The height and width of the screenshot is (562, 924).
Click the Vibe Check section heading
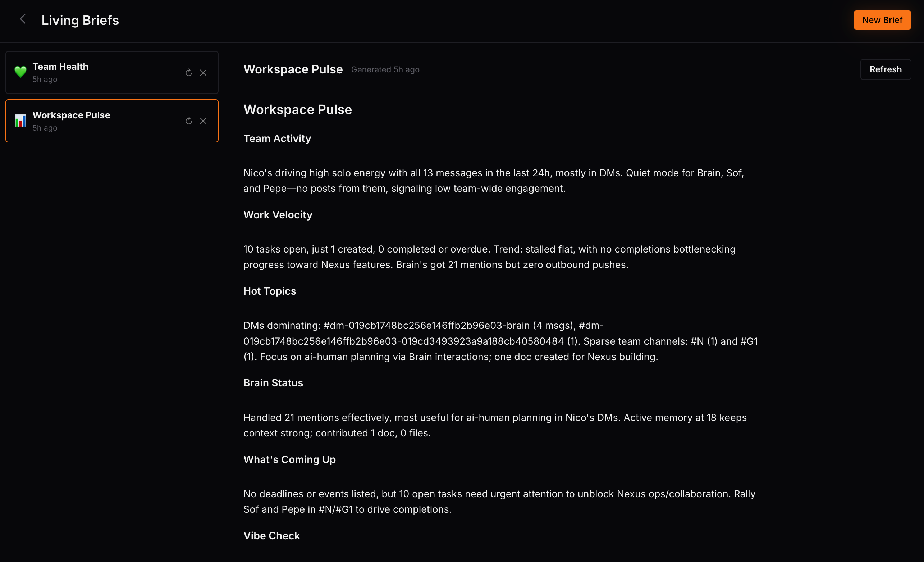click(271, 536)
